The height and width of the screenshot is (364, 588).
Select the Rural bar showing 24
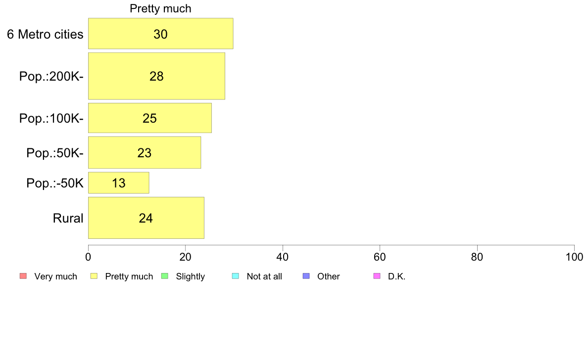pyautogui.click(x=146, y=218)
